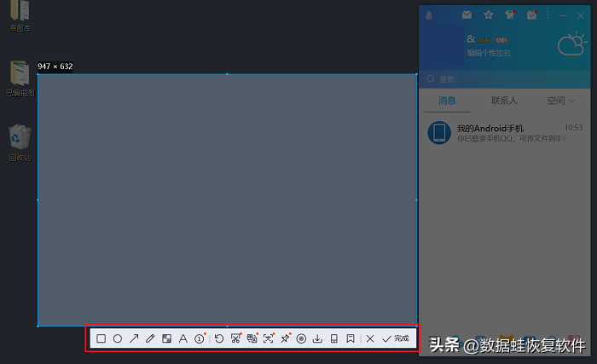Add screenshot to favorites bookmark icon

[x=351, y=338]
